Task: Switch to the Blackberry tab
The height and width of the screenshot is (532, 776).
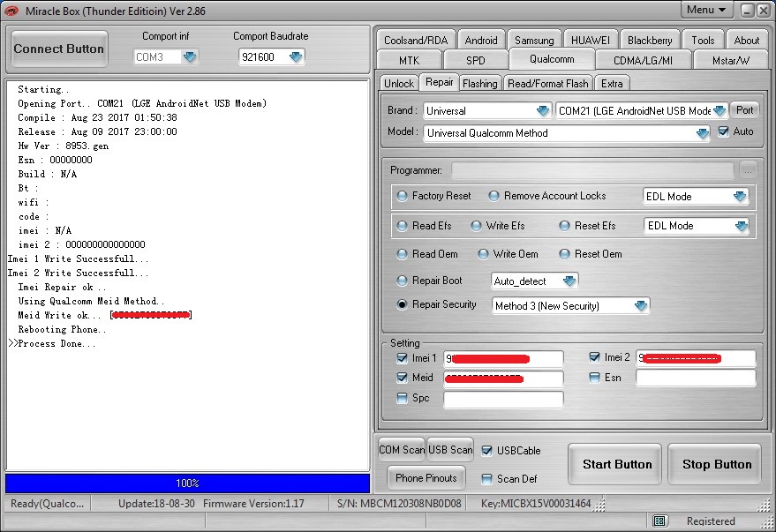Action: click(x=650, y=40)
